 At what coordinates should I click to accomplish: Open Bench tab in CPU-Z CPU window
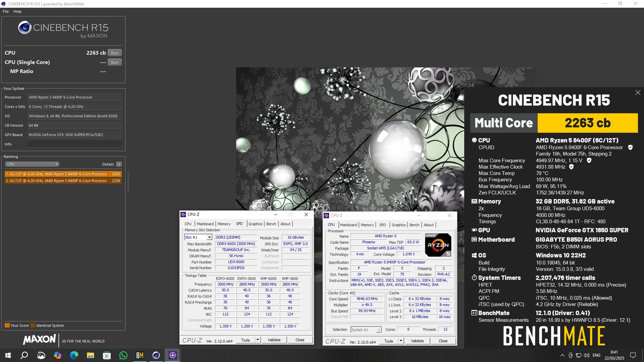[415, 225]
